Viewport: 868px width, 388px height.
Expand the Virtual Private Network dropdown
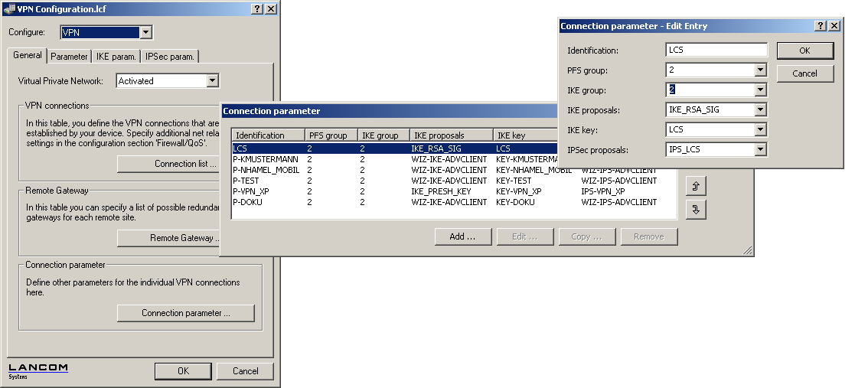(x=212, y=80)
